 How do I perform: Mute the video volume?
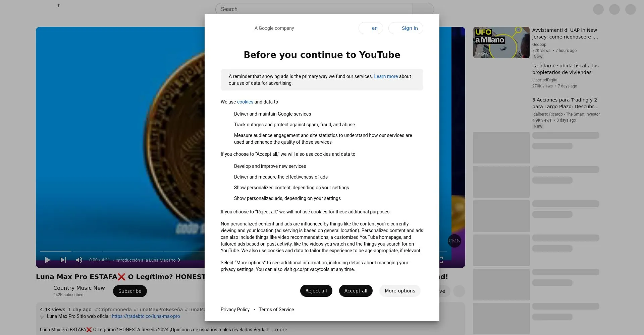(79, 260)
